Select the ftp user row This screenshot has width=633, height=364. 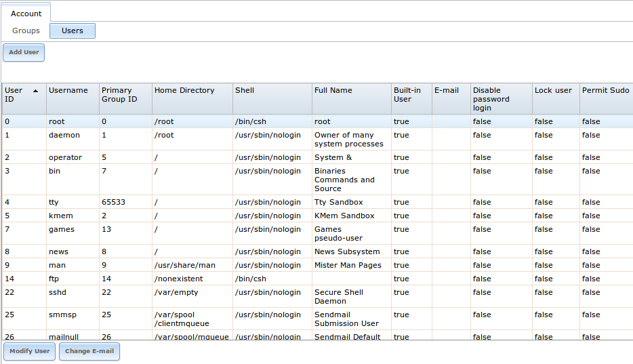54,279
